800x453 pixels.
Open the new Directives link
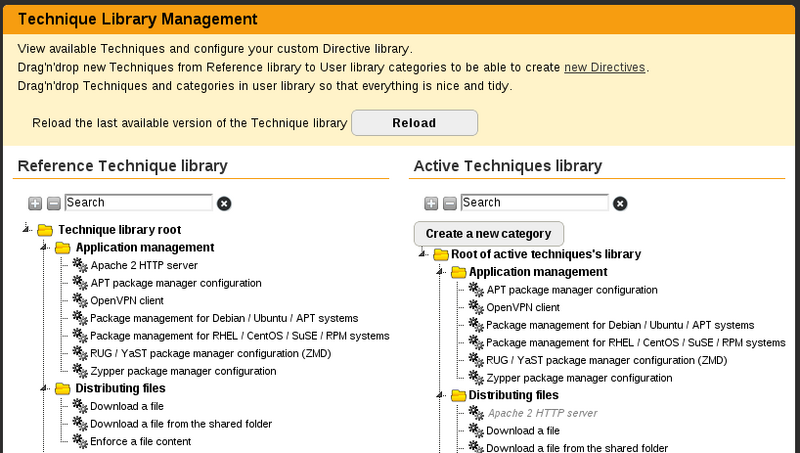pyautogui.click(x=605, y=67)
